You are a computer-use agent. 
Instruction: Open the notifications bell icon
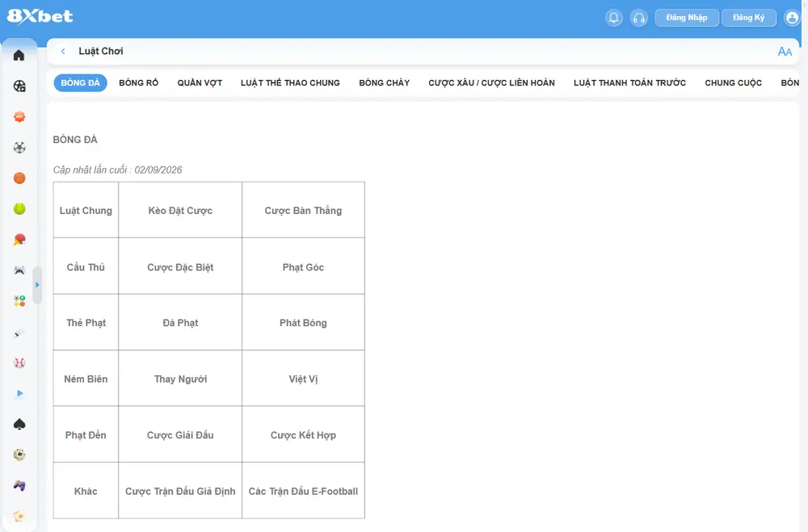pyautogui.click(x=614, y=18)
